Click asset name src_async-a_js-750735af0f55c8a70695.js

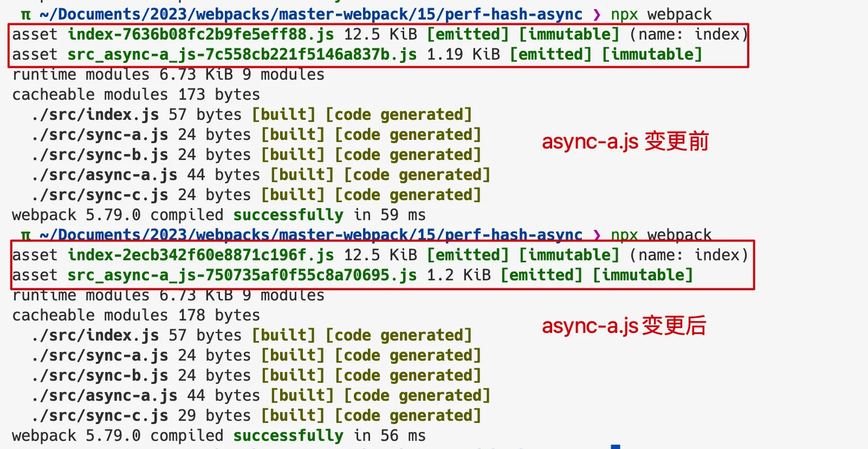(x=242, y=275)
